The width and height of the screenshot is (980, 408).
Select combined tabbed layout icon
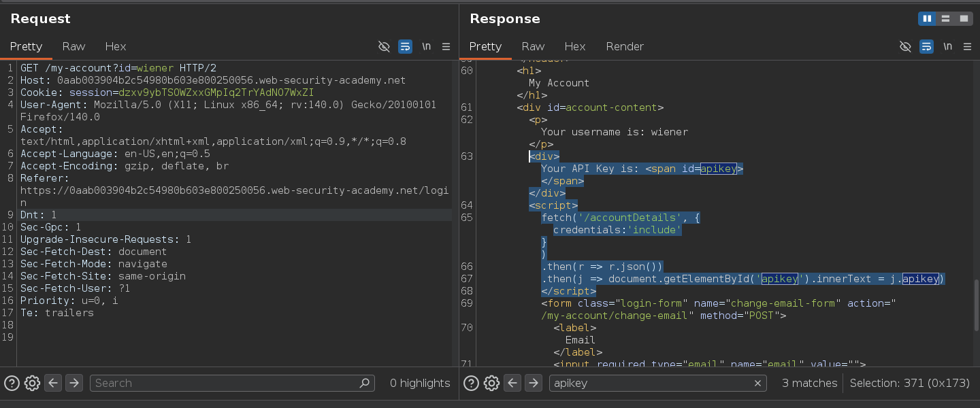964,18
